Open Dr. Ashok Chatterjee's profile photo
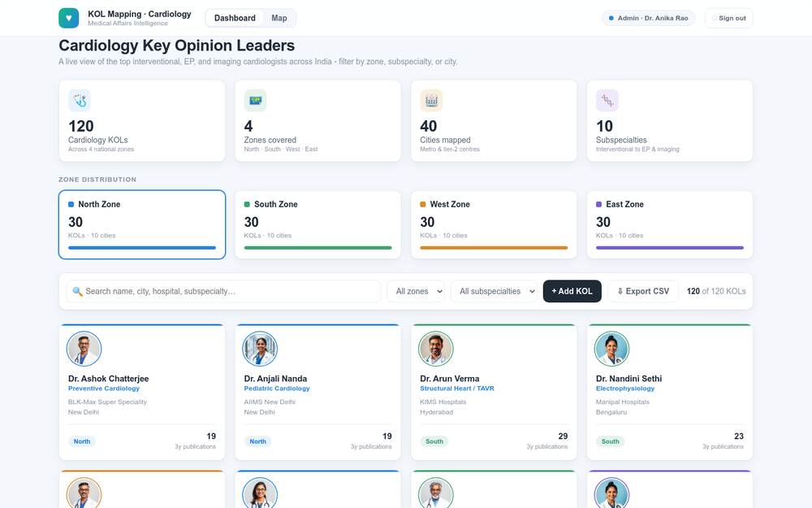 (x=84, y=349)
